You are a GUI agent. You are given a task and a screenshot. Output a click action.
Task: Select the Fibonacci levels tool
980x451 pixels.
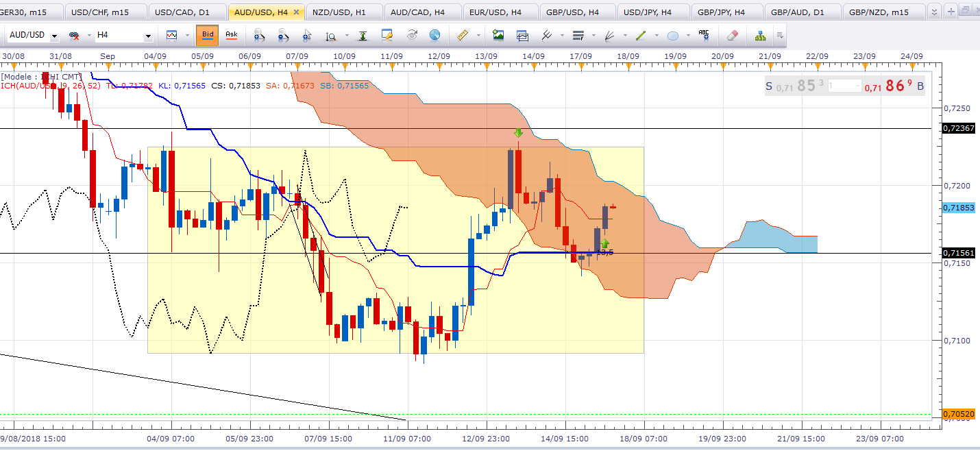(x=578, y=35)
